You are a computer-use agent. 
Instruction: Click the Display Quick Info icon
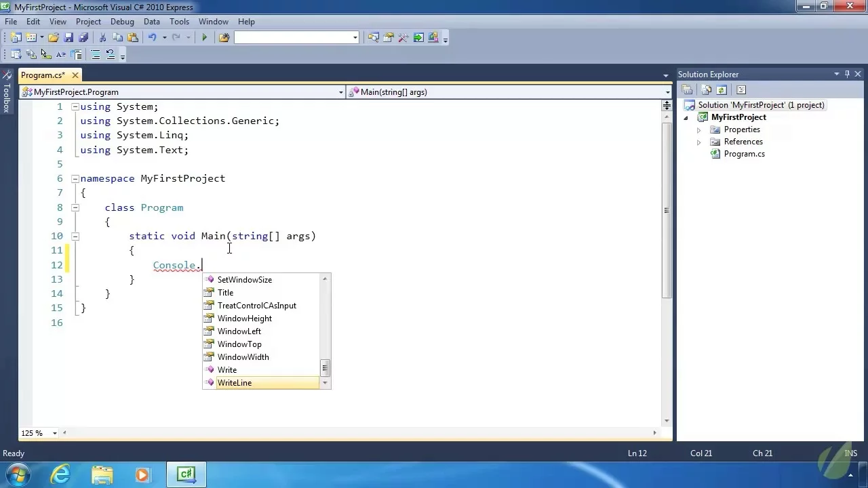pyautogui.click(x=46, y=55)
